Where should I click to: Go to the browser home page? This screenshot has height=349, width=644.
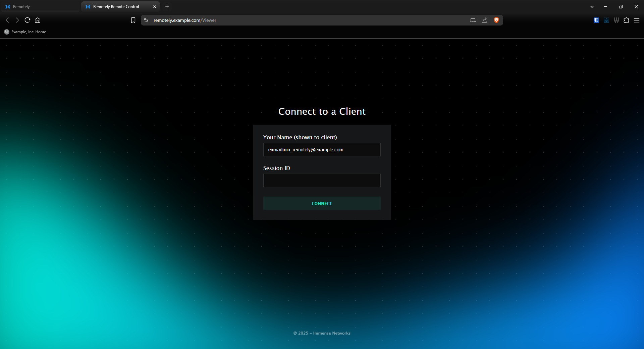click(38, 20)
